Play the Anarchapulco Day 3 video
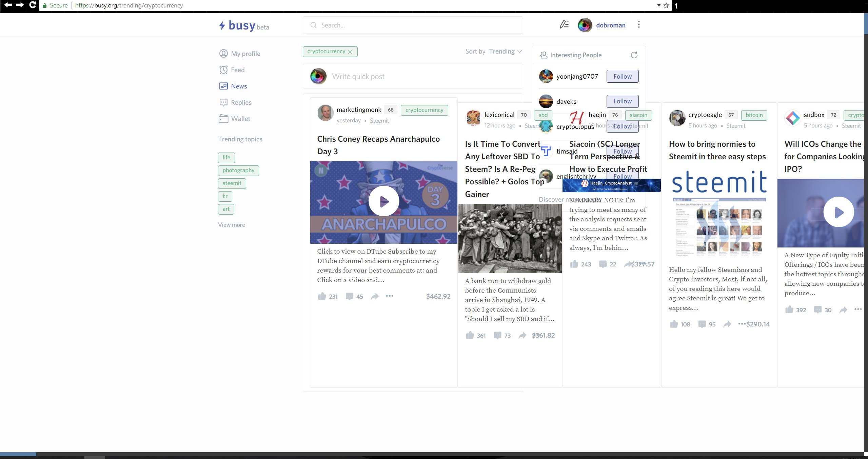The width and height of the screenshot is (868, 459). click(383, 201)
